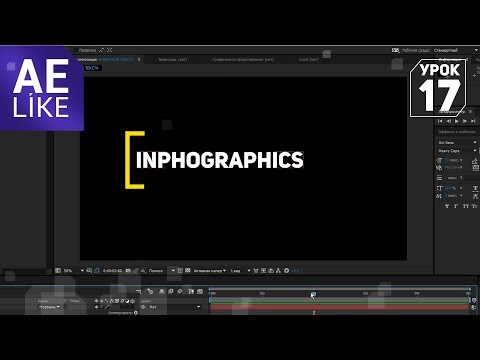Screen dimensions: 480x360
Task: Click the composition flowchart icon below viewer
Action: click(x=278, y=270)
